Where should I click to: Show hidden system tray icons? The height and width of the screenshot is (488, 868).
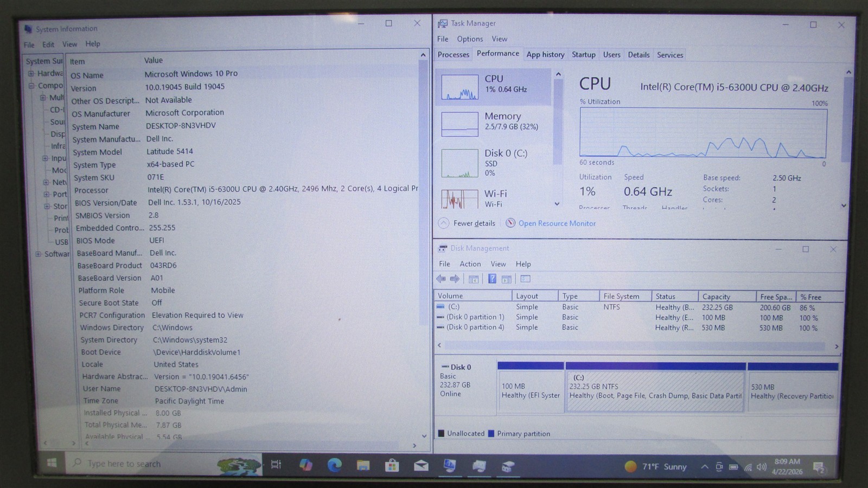pos(704,467)
